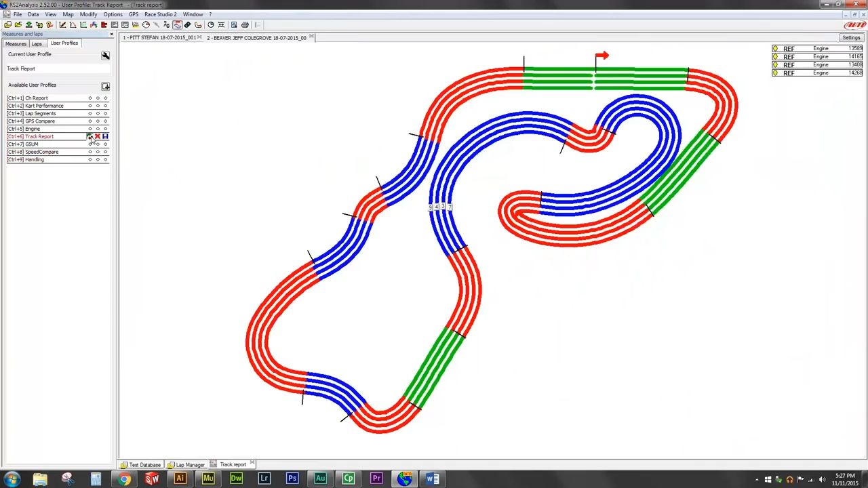Toggle the first circle on Kart Performance row
This screenshot has width=868, height=488.
90,106
